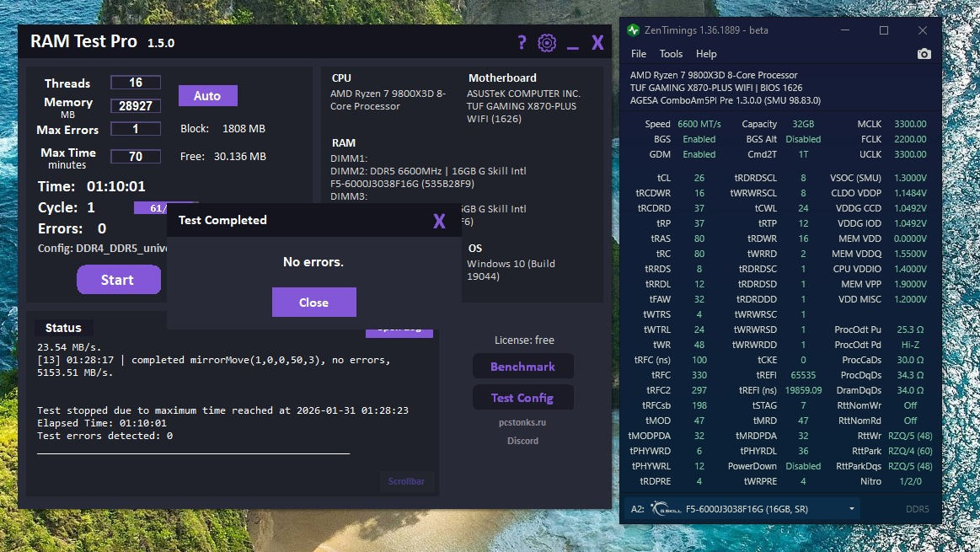
Task: Click the Threads input field showing 16
Action: click(x=136, y=83)
